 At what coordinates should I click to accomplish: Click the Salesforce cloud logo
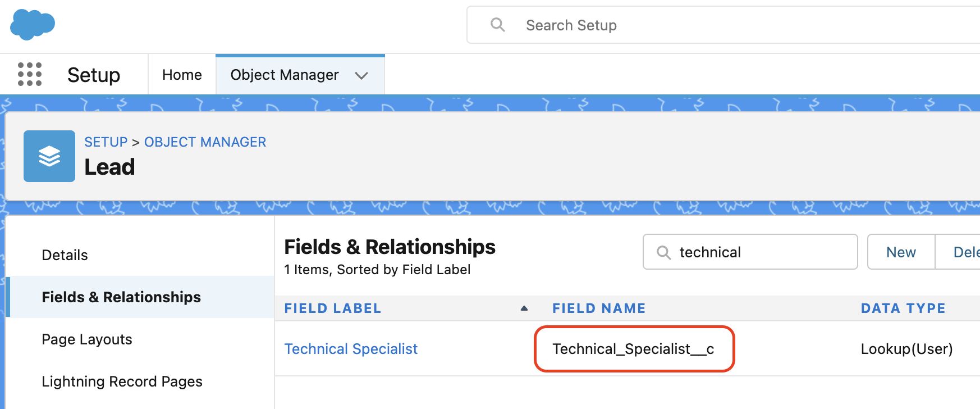click(33, 25)
